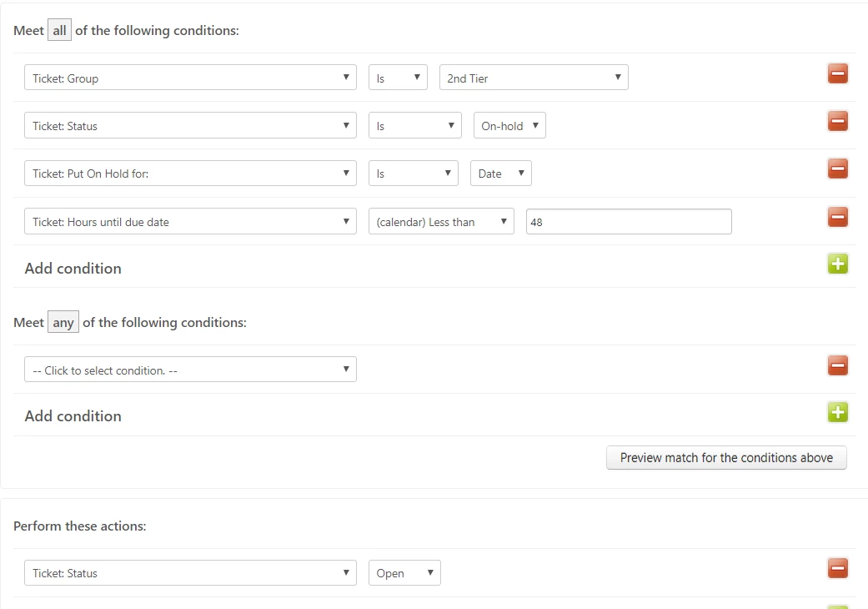Open the action's Open status dropdown
Image resolution: width=868 pixels, height=609 pixels.
tap(404, 573)
